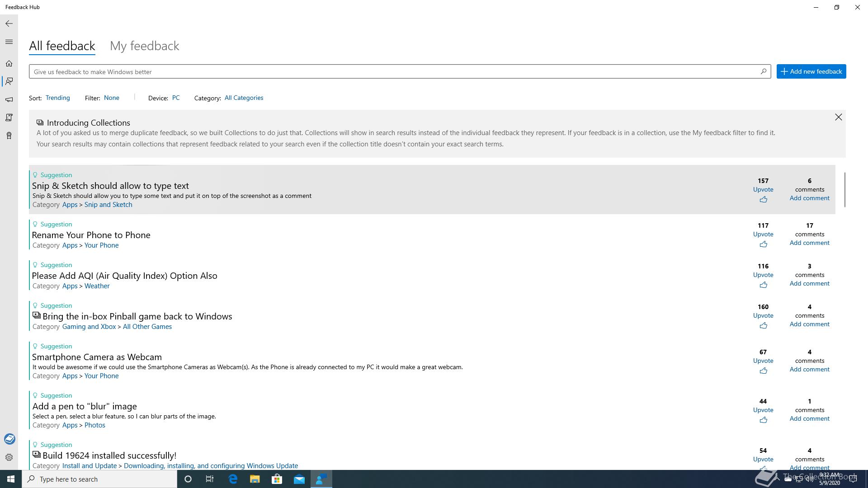The height and width of the screenshot is (488, 868).
Task: Click thumbs-up icon for Smartphone Camera as Webcam
Action: point(763,371)
